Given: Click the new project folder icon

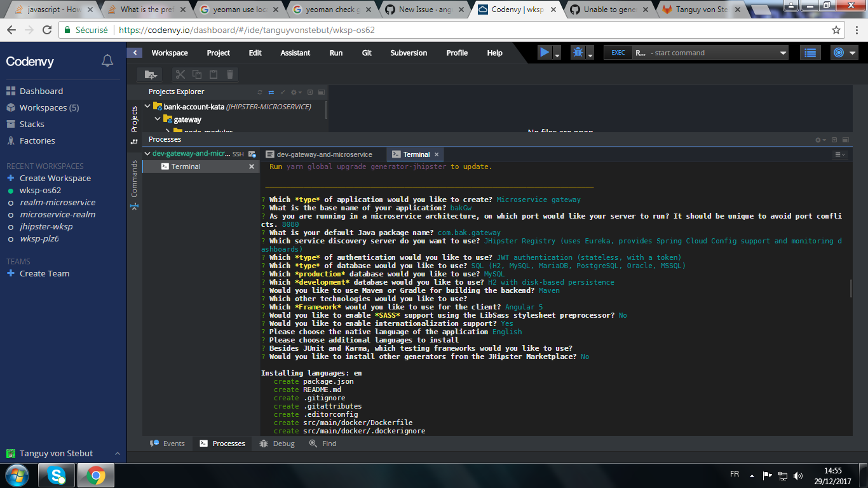Looking at the screenshot, I should (x=151, y=74).
